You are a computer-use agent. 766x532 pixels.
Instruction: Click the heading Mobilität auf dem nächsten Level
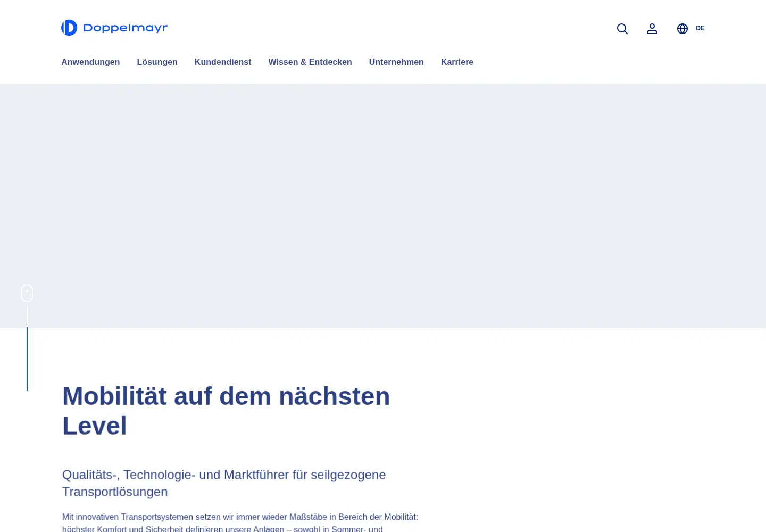pos(226,411)
